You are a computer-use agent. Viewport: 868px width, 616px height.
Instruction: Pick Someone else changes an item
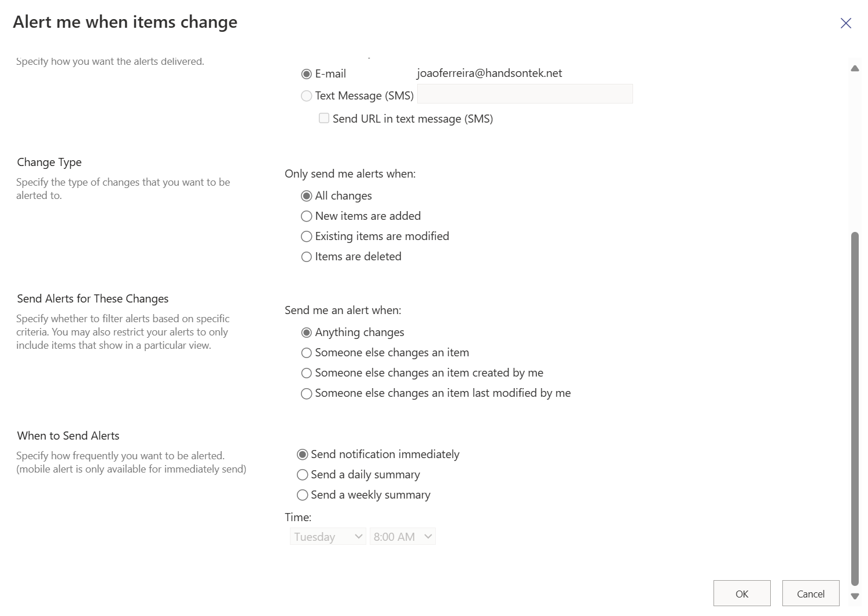tap(307, 353)
